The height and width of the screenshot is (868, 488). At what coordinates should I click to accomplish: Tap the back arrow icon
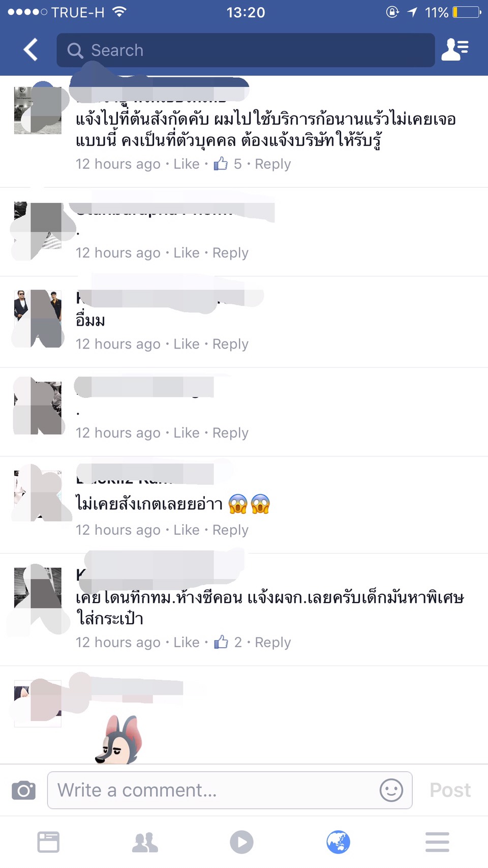tap(30, 50)
